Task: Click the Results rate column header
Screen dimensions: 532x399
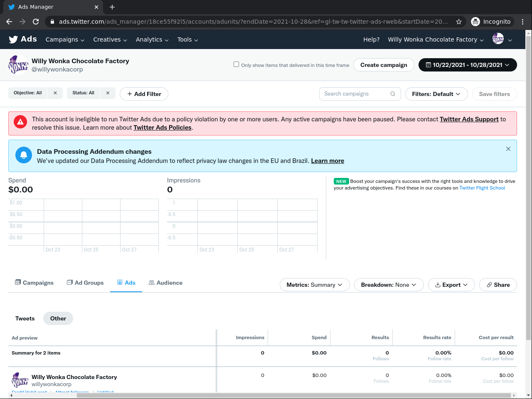Action: [x=437, y=337]
